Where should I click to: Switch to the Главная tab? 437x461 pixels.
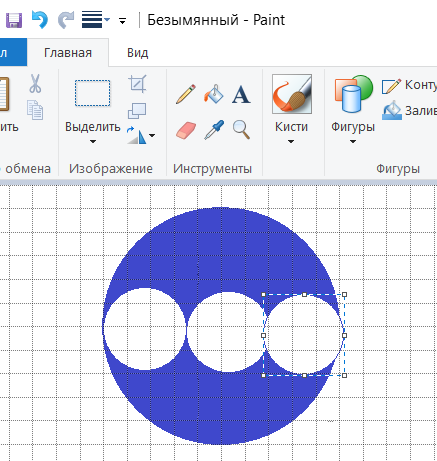pyautogui.click(x=68, y=53)
